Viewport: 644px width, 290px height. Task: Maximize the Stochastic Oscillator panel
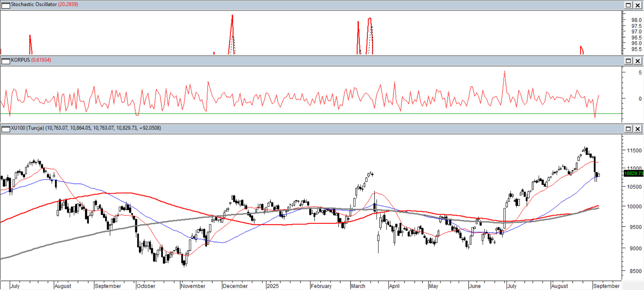click(x=628, y=5)
